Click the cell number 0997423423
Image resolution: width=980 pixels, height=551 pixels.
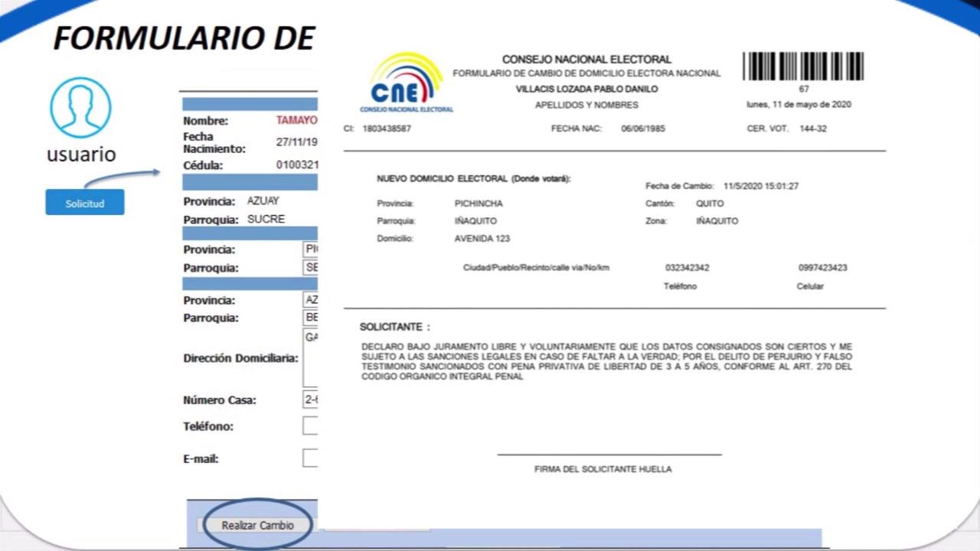pos(822,268)
